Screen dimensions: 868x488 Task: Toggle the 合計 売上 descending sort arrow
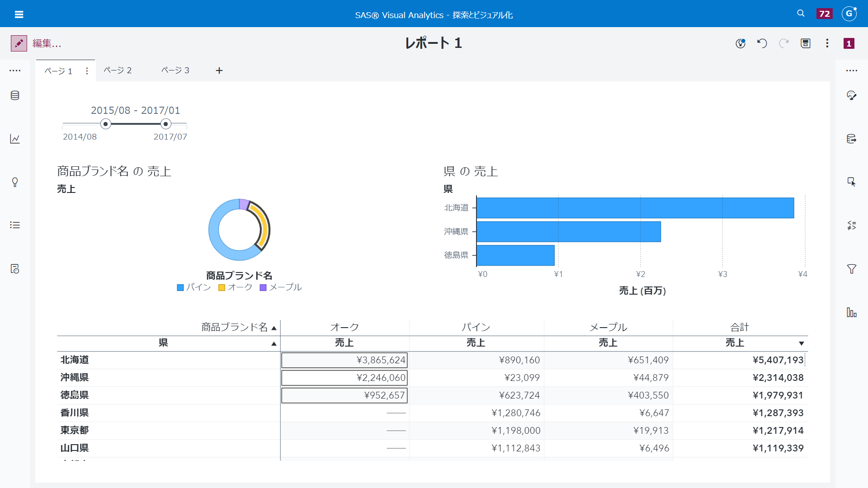click(x=801, y=344)
